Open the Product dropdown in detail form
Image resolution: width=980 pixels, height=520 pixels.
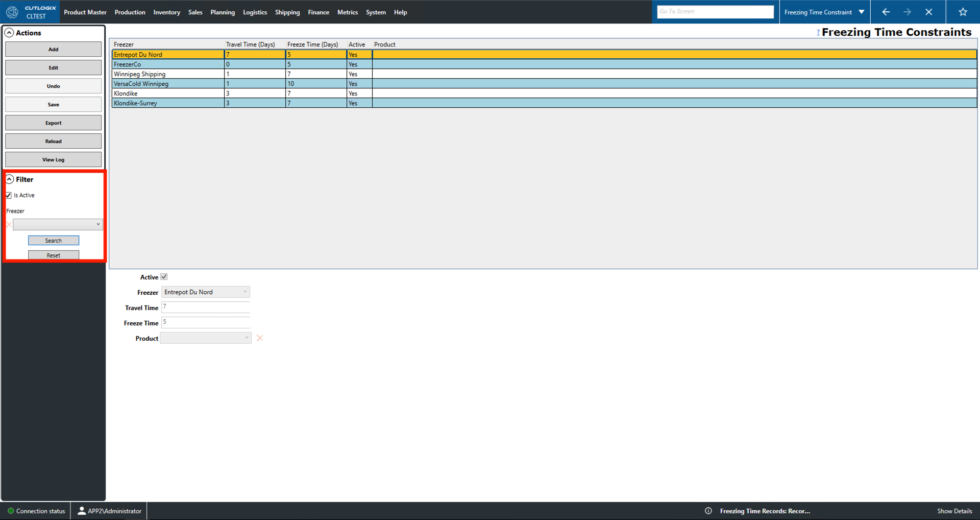point(247,338)
